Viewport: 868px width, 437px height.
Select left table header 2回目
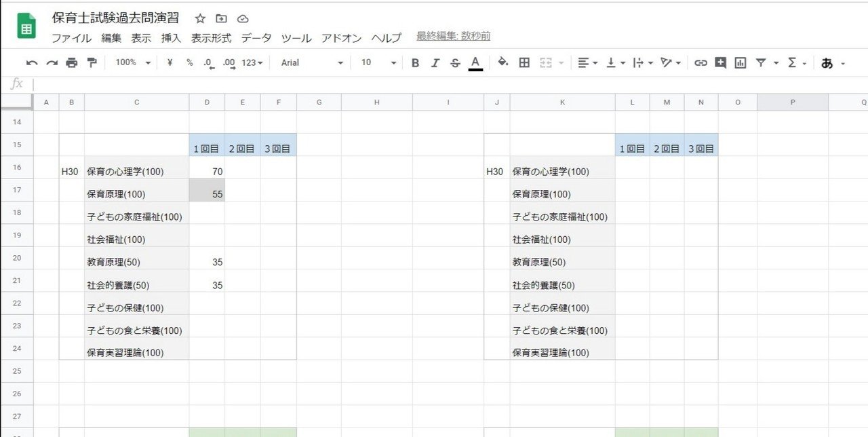243,145
